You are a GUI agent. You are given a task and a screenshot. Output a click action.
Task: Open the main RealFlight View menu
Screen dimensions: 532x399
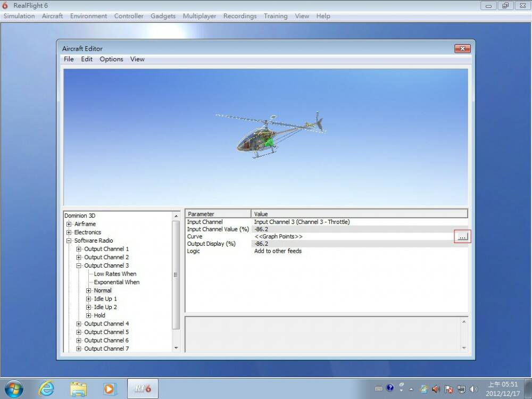click(x=302, y=16)
